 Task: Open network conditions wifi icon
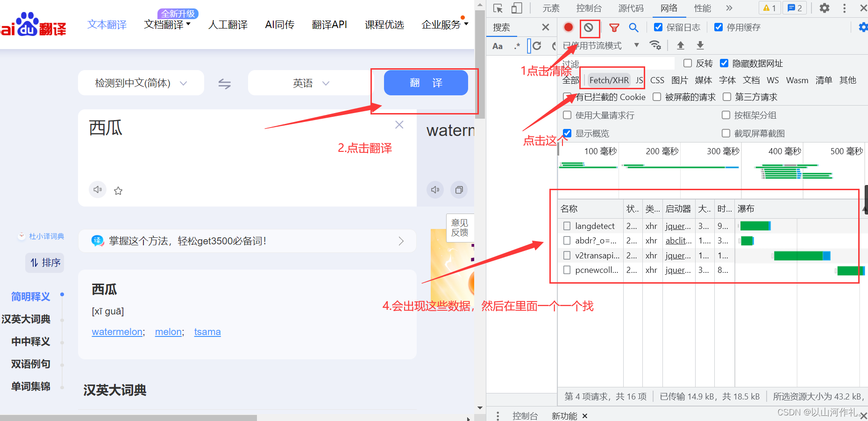(x=655, y=45)
